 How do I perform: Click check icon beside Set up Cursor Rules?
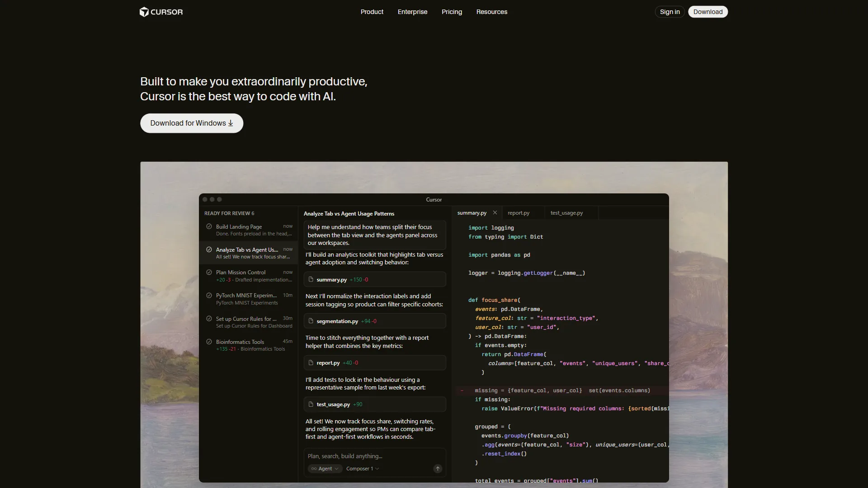[x=209, y=318]
